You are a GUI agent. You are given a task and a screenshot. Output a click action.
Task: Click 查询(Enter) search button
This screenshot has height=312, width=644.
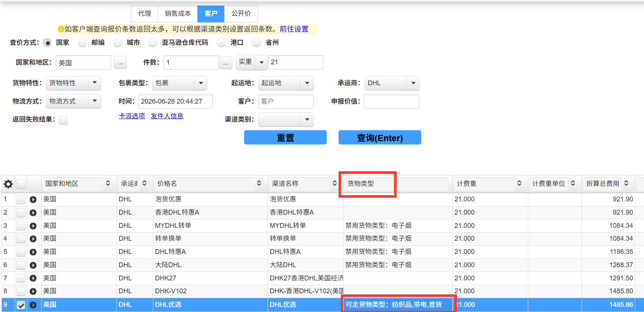[380, 137]
